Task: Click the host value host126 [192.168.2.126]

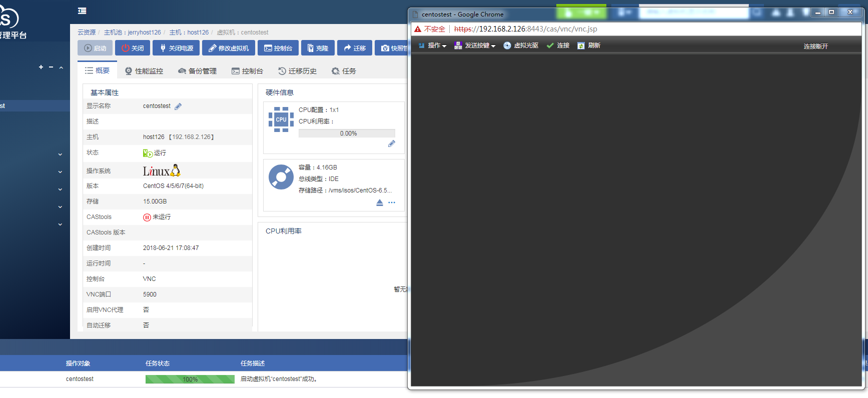Action: pyautogui.click(x=179, y=137)
